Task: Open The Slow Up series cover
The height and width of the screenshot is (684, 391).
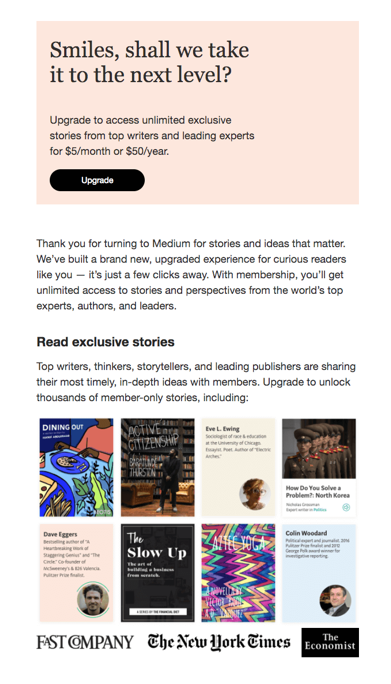Action: click(x=158, y=573)
